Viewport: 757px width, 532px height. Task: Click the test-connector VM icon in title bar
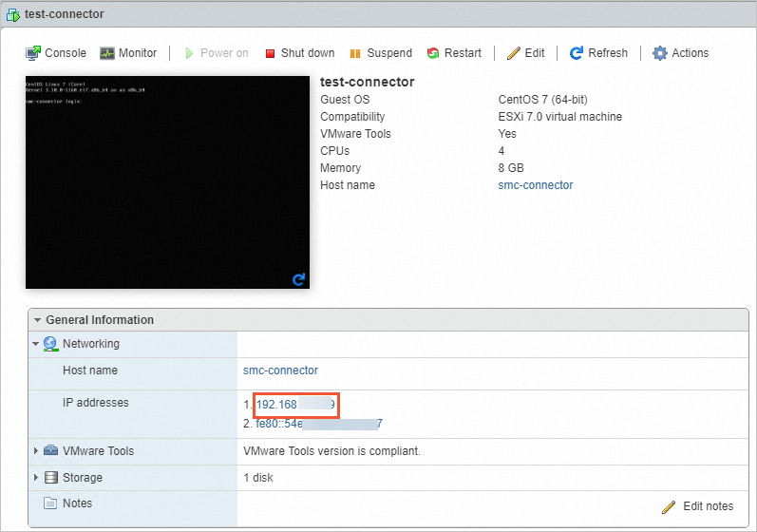coord(13,14)
